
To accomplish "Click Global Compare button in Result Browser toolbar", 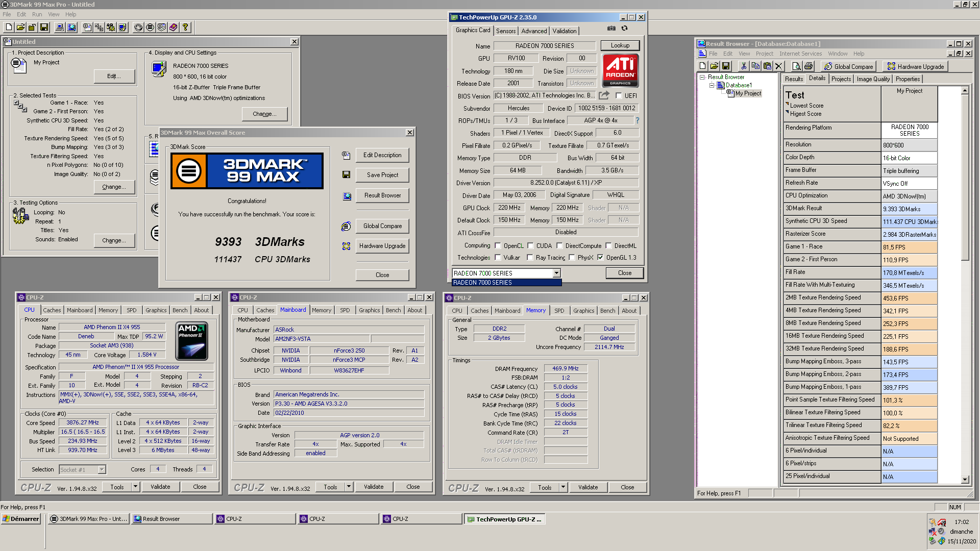I will click(848, 66).
